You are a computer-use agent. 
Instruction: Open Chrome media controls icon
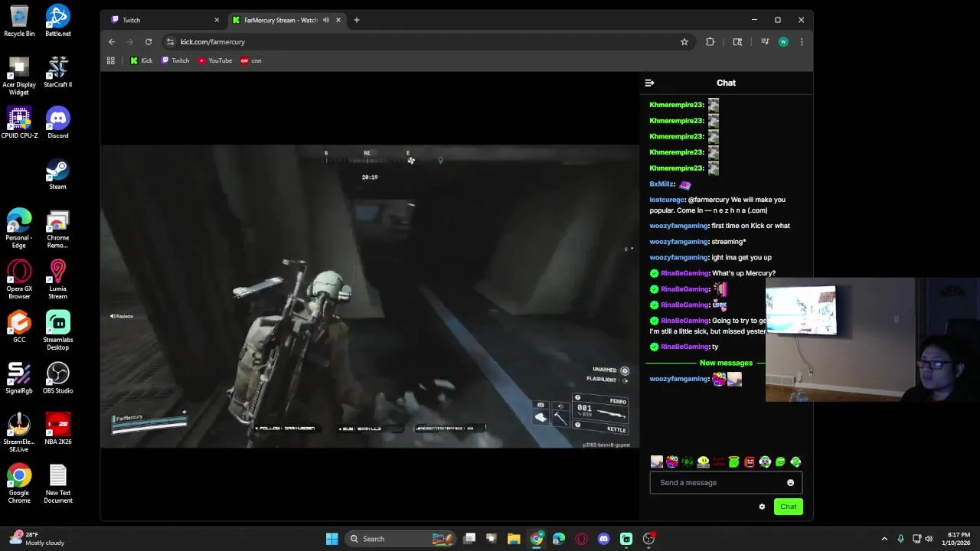click(764, 42)
